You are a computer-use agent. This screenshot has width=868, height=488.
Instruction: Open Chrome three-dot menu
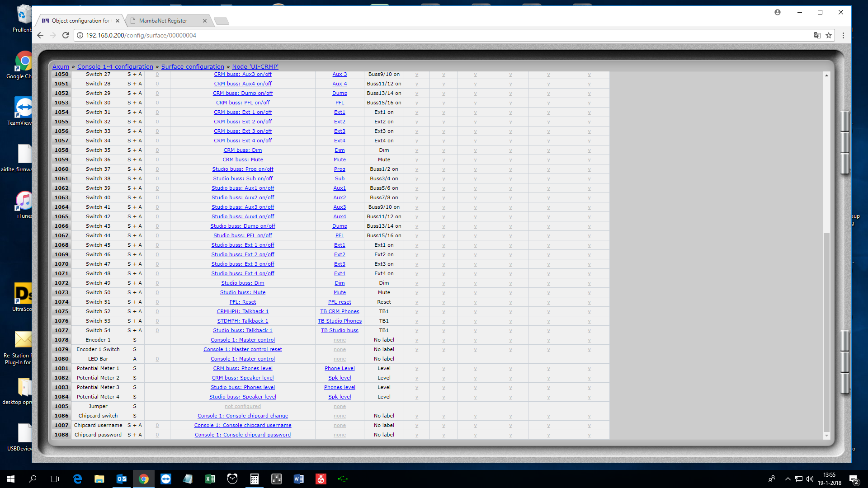point(843,35)
